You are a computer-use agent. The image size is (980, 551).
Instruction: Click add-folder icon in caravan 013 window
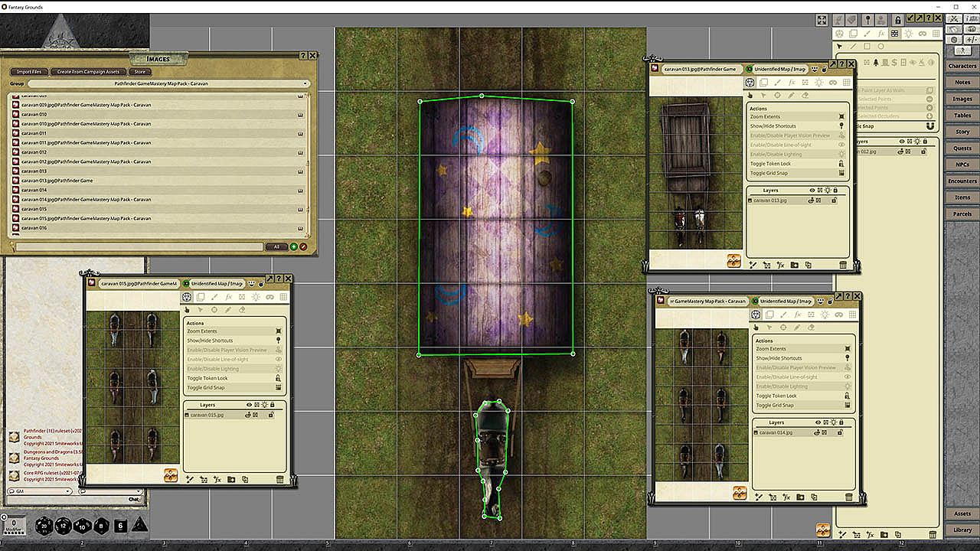coord(794,265)
